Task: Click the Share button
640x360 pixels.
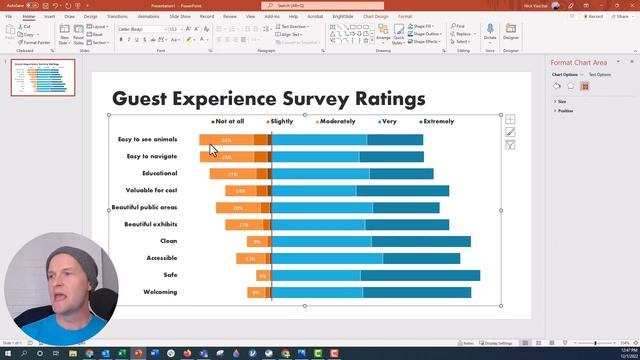Action: pos(620,16)
